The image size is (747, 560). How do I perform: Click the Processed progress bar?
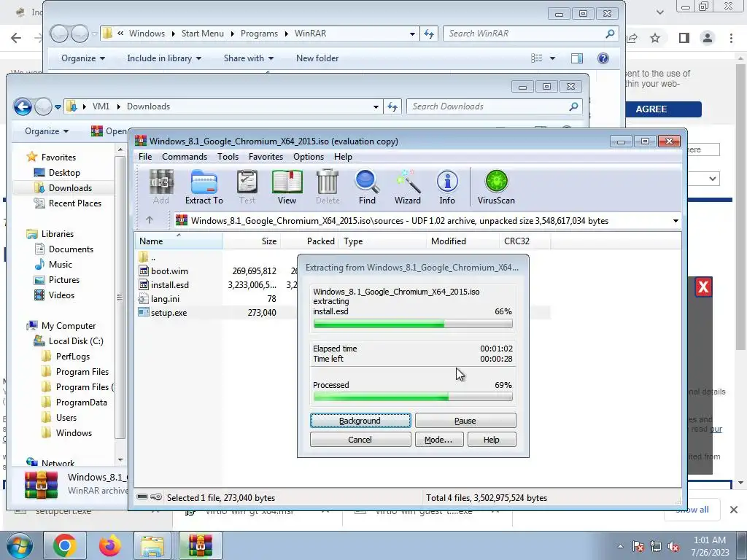point(413,396)
